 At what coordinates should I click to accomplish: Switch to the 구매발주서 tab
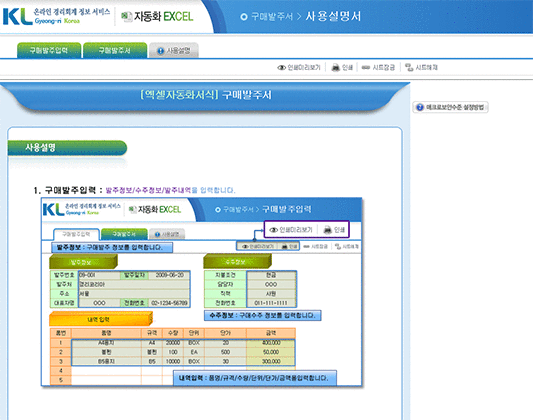115,50
